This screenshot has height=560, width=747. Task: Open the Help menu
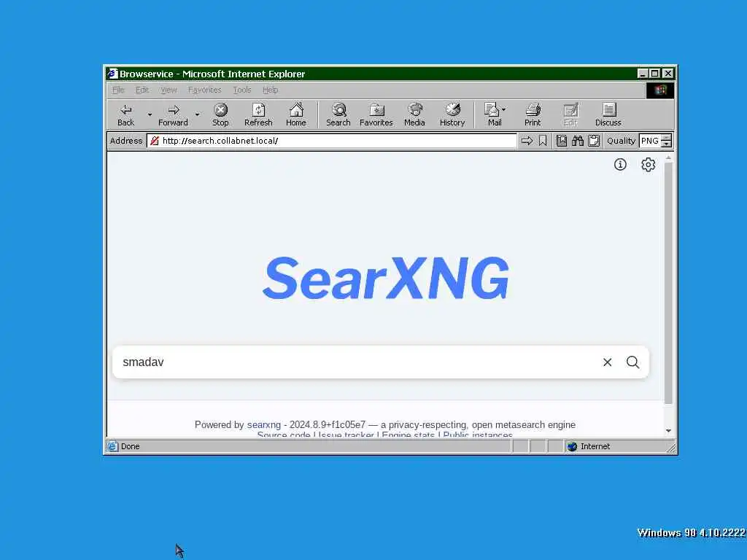tap(270, 90)
